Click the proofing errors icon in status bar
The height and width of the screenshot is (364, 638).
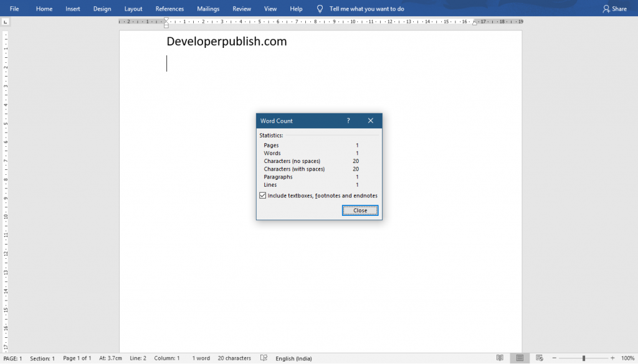click(x=264, y=358)
